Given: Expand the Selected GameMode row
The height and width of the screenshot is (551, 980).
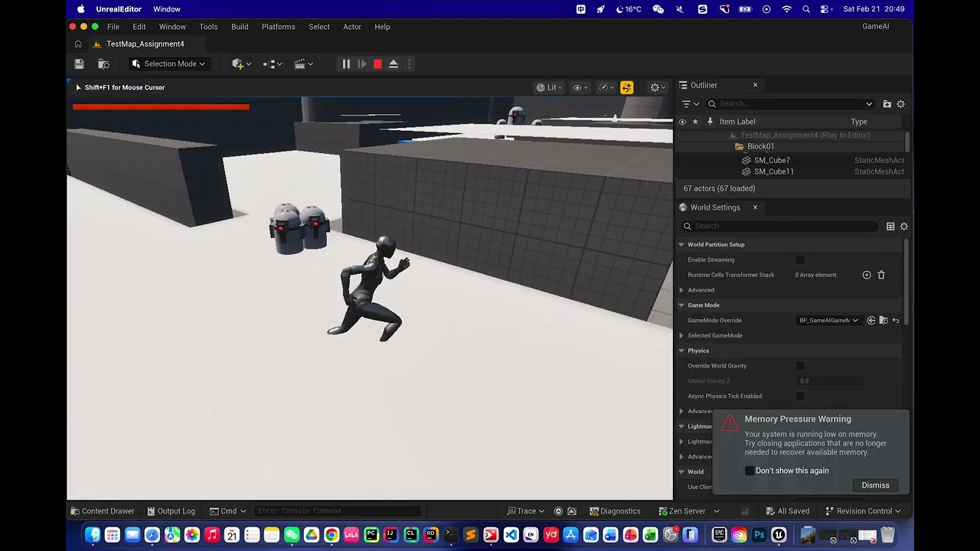Looking at the screenshot, I should [x=681, y=335].
